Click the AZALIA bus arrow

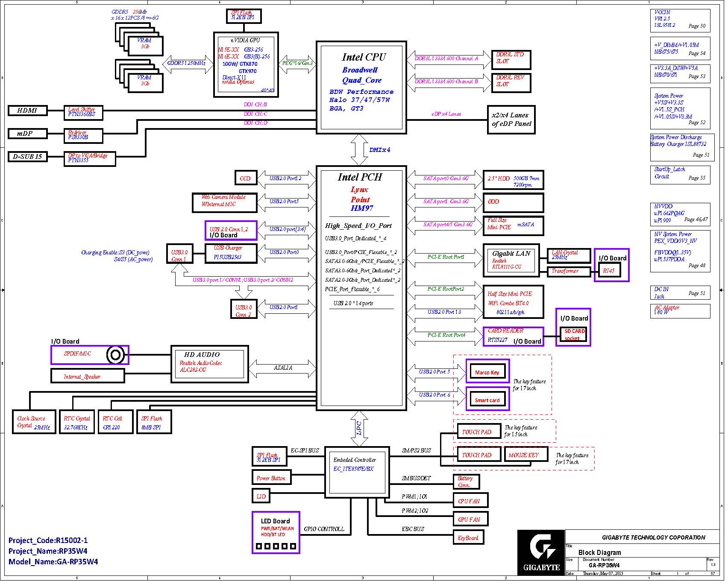coord(282,368)
